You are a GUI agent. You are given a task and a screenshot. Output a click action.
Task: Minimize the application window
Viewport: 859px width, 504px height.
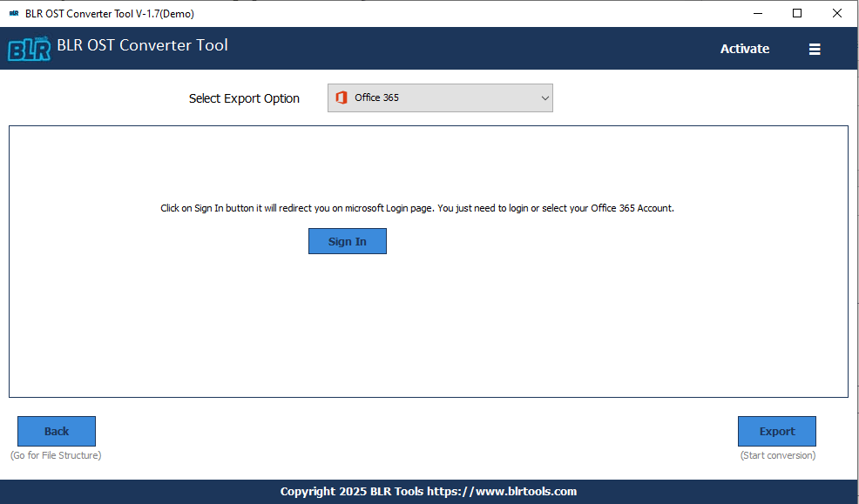[x=757, y=13]
